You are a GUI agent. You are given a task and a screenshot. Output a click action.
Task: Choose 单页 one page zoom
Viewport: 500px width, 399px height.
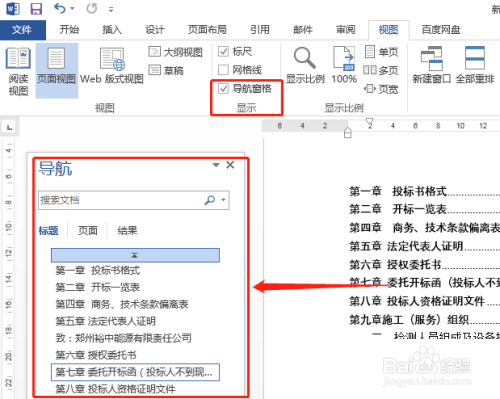coord(381,52)
